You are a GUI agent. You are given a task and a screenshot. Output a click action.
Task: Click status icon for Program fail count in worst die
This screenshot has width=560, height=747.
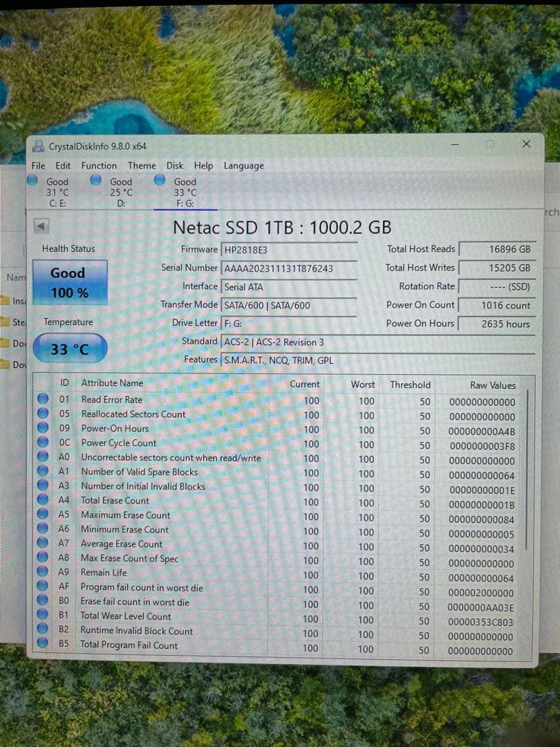(43, 585)
